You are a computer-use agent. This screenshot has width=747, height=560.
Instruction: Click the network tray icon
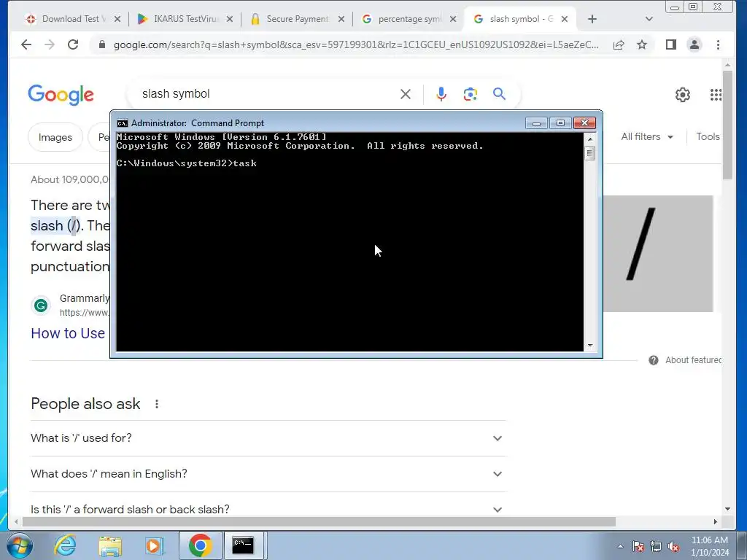[656, 546]
